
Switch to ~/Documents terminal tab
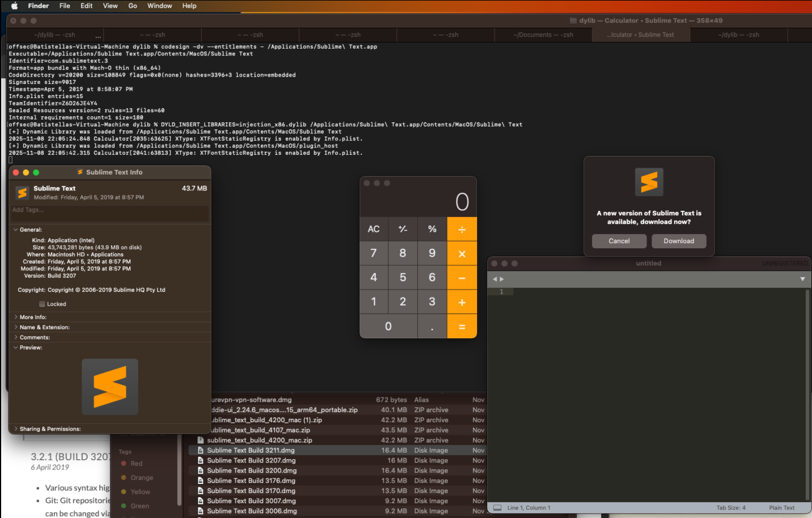coord(543,35)
